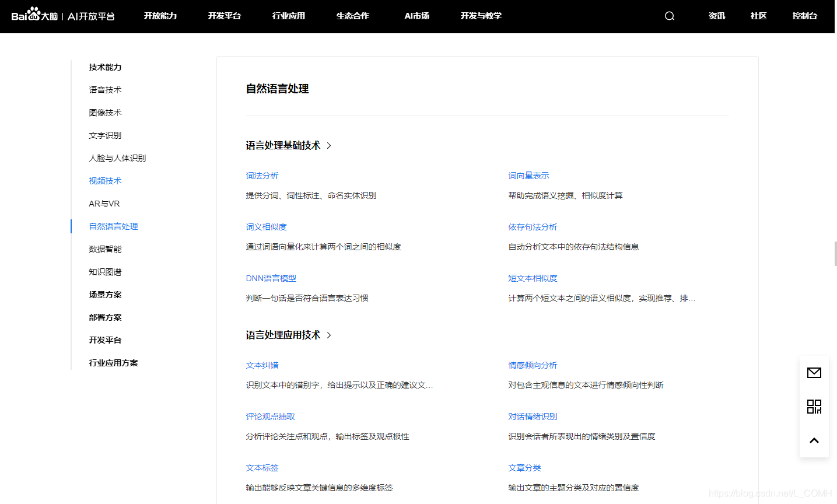This screenshot has height=504, width=837.
Task: Select 场景方案 in sidebar
Action: 106,295
